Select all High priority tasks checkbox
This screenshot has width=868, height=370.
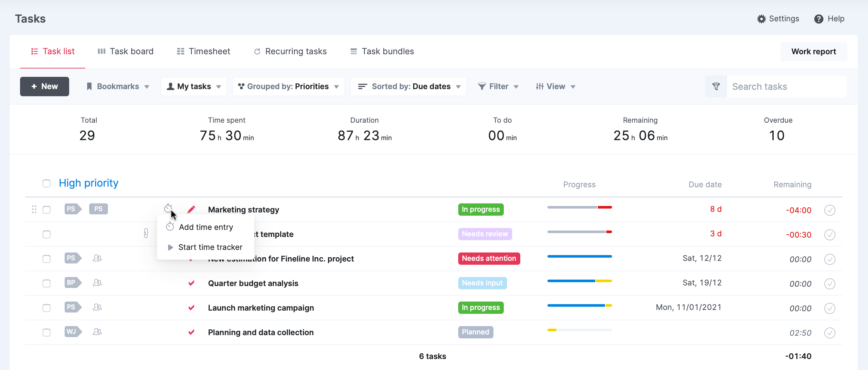[47, 183]
